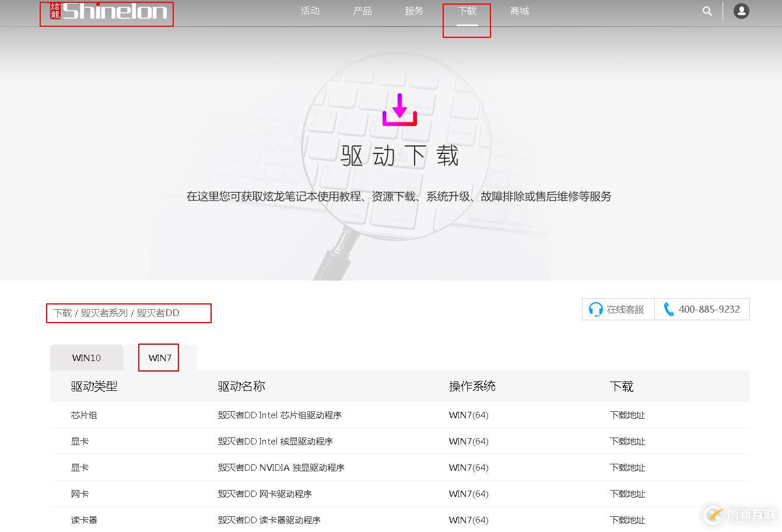Open the 在线客服 customer service button
Screen dimensions: 782x532
(x=618, y=309)
